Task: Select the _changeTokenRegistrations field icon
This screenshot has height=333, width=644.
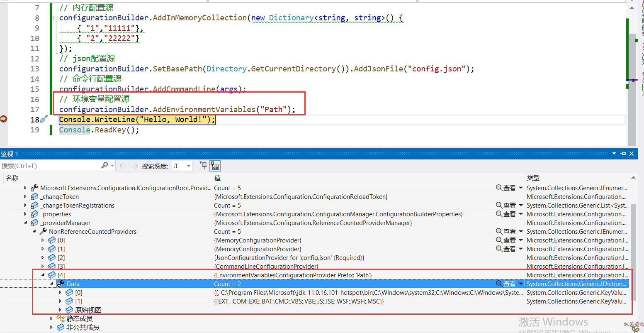Action: point(34,206)
